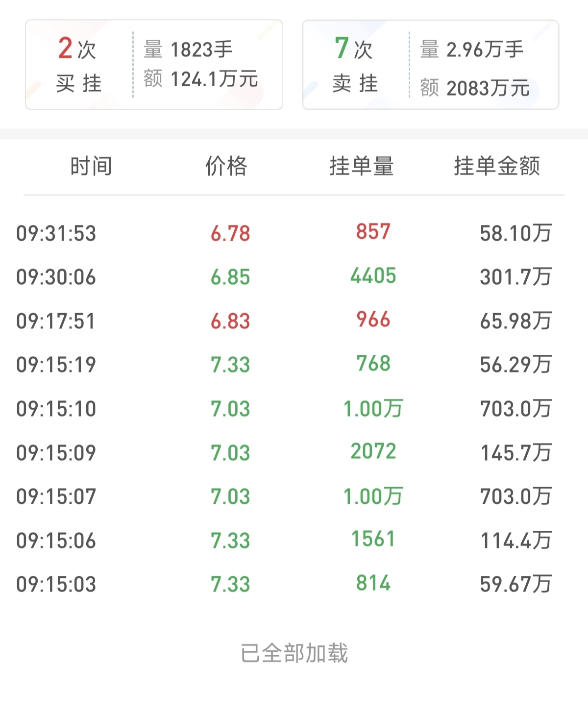The height and width of the screenshot is (716, 588).
Task: Select the 价格 column header
Action: [x=226, y=166]
